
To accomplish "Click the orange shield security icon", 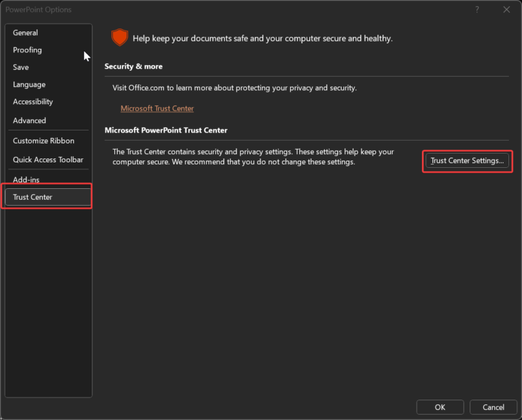I will 120,37.
